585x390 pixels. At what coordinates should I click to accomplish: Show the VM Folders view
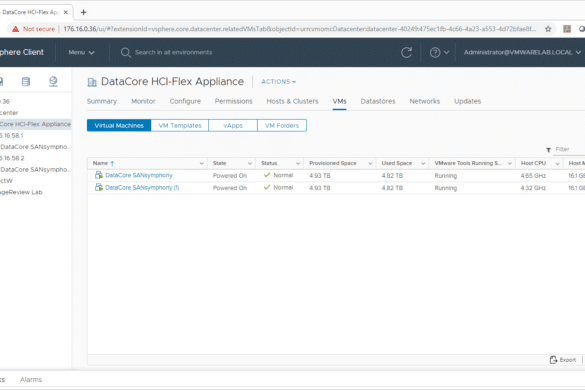point(282,125)
